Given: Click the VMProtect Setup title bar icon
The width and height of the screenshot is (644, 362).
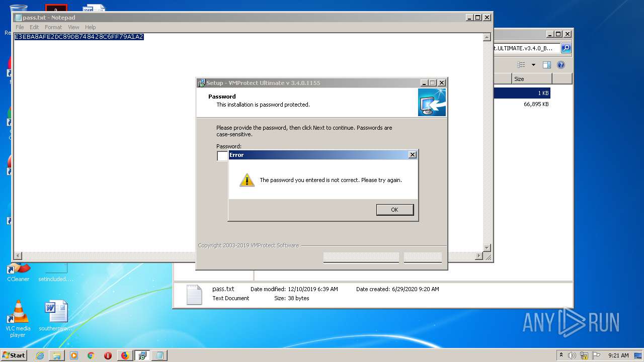Looking at the screenshot, I should click(x=201, y=83).
